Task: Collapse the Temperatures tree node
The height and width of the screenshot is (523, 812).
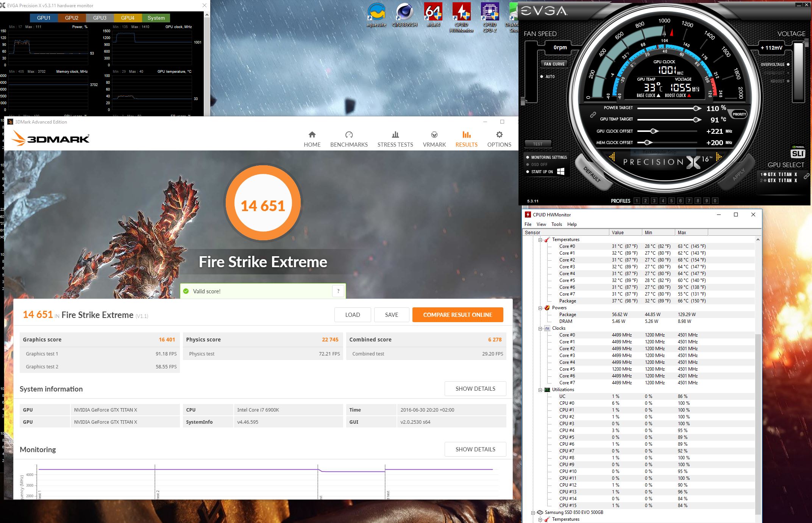Action: point(540,240)
